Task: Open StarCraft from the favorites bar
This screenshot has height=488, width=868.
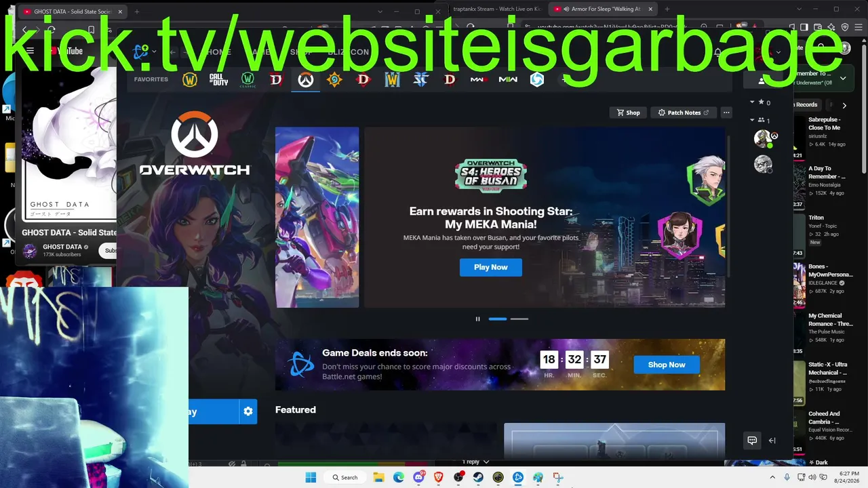Action: click(x=421, y=80)
